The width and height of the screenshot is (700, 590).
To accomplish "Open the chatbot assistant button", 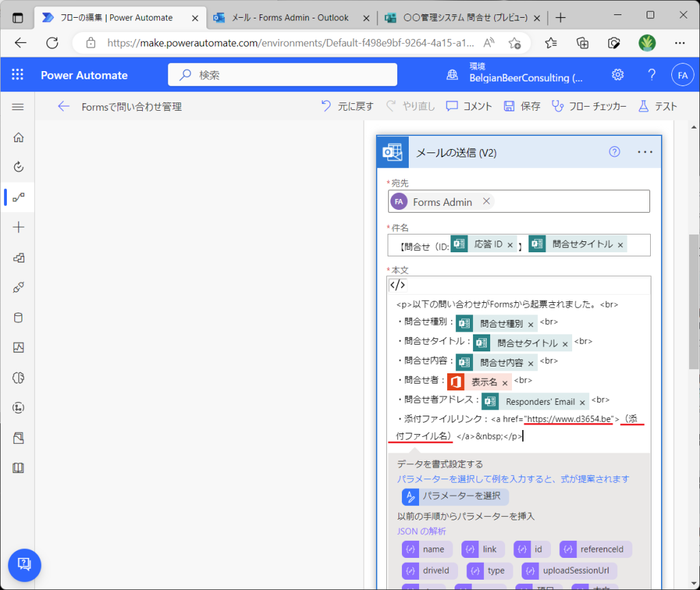I will [25, 565].
